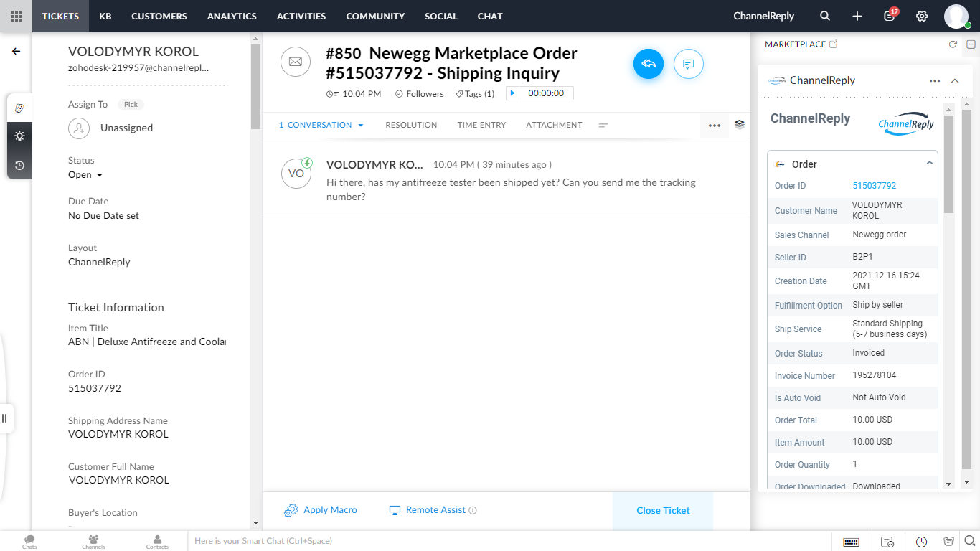Open the settings gear in top bar
The image size is (980, 551).
click(922, 16)
